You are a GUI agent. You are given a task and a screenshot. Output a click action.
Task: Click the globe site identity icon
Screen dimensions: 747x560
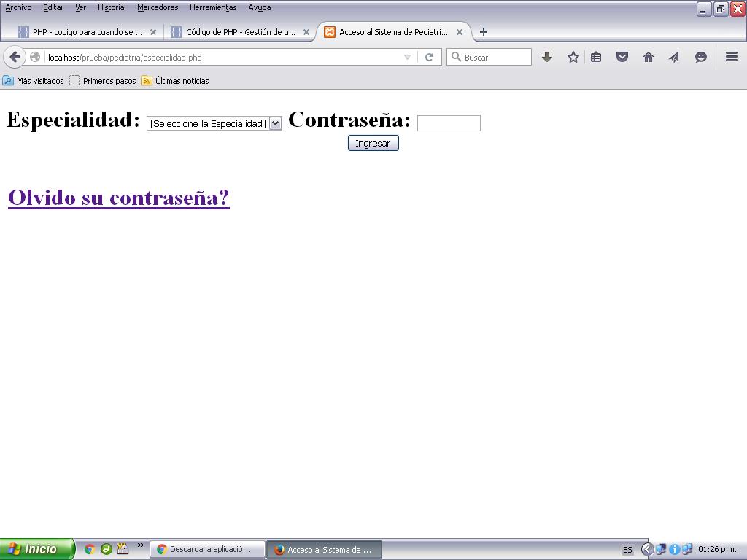tap(35, 57)
